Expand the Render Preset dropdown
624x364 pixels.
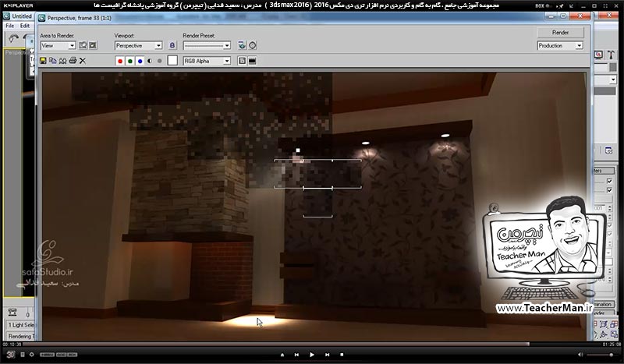pyautogui.click(x=207, y=46)
